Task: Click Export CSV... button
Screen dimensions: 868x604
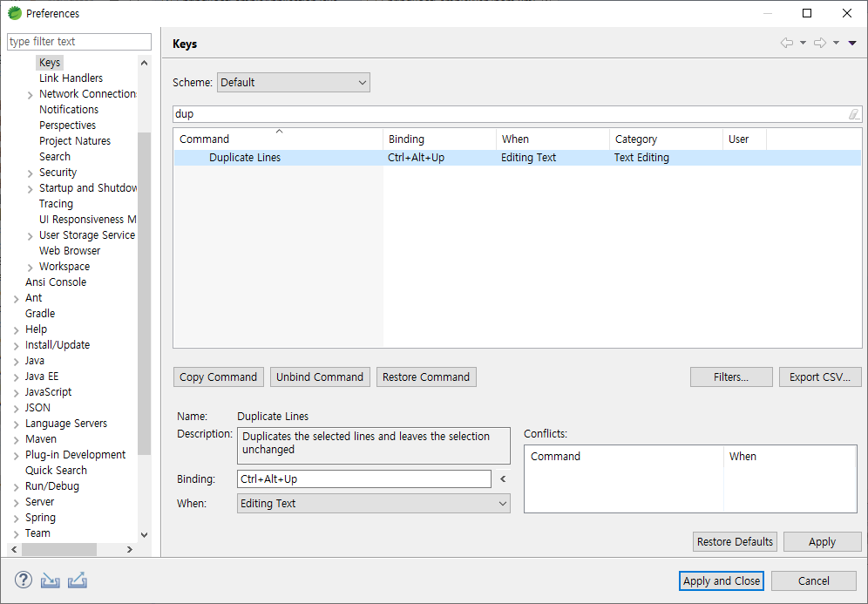Action: click(820, 377)
